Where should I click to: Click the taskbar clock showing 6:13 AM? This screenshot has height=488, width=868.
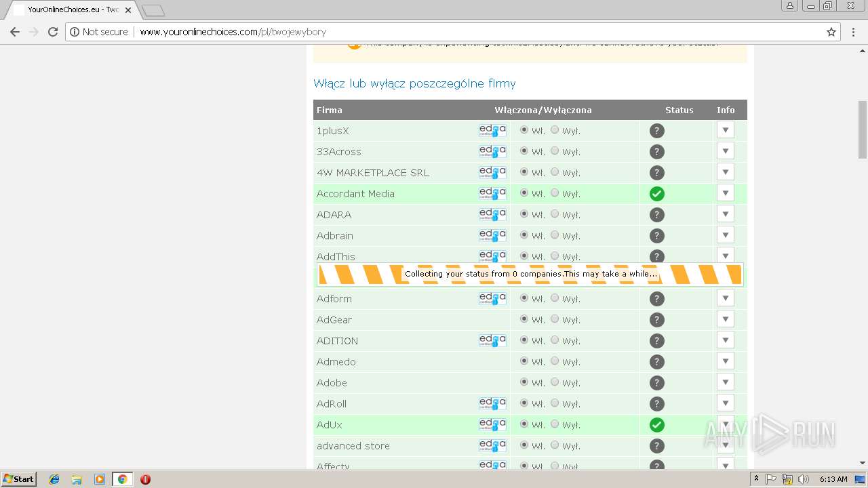click(x=833, y=479)
